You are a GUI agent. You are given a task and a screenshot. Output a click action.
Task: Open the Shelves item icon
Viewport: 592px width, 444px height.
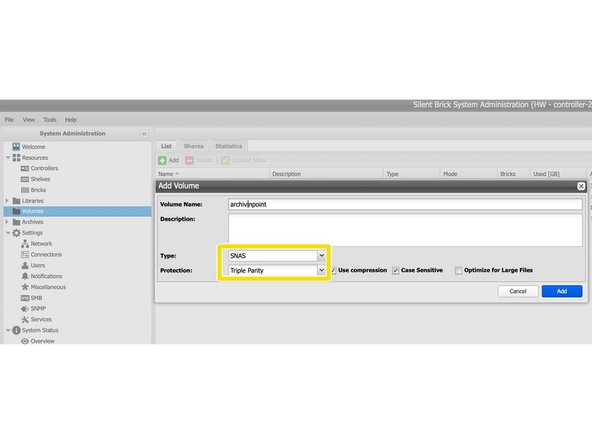pyautogui.click(x=25, y=179)
